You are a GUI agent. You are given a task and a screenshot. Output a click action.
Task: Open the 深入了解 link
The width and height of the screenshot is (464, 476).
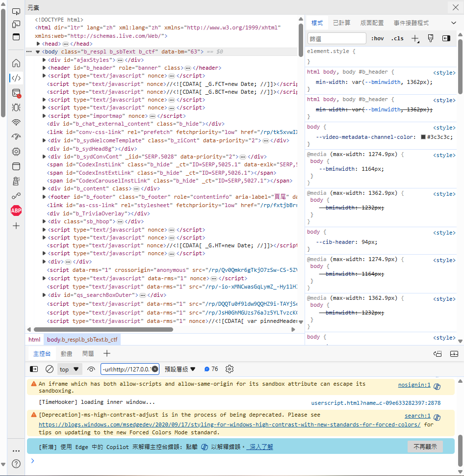[260, 447]
